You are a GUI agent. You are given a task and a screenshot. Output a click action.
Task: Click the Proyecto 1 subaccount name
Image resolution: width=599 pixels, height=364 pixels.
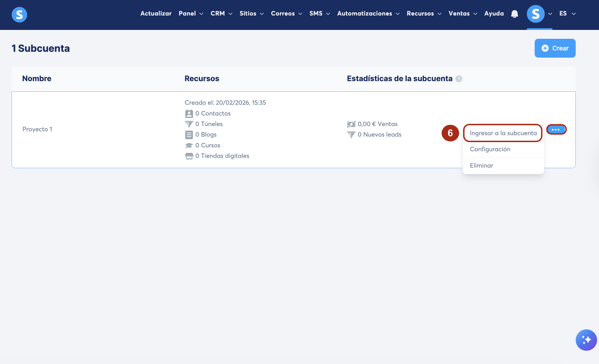click(x=37, y=129)
